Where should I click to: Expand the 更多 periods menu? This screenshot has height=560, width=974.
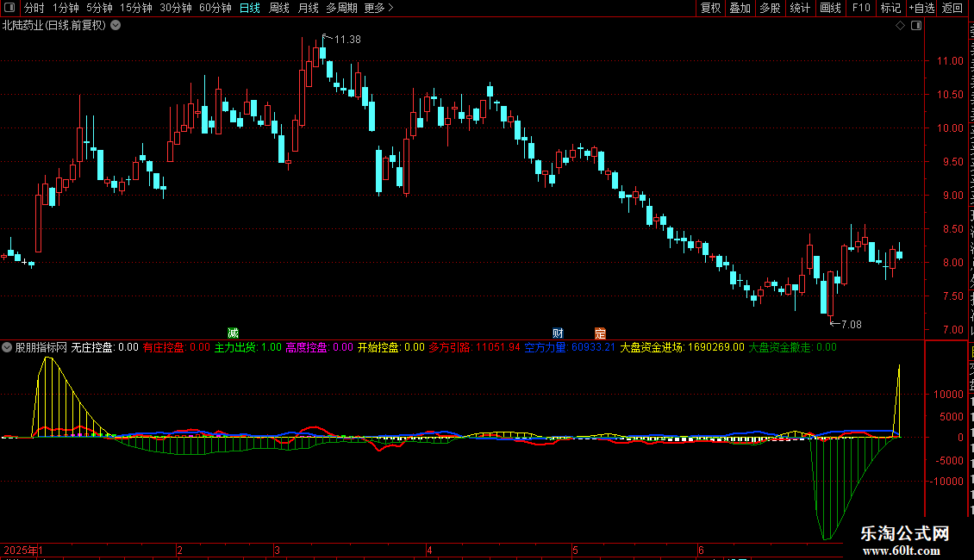[x=378, y=8]
